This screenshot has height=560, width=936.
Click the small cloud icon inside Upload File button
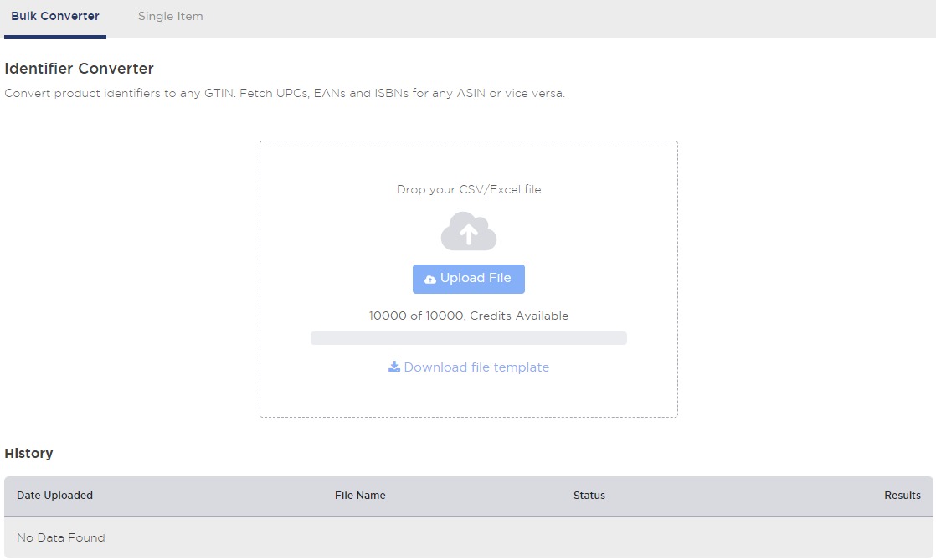pyautogui.click(x=432, y=278)
